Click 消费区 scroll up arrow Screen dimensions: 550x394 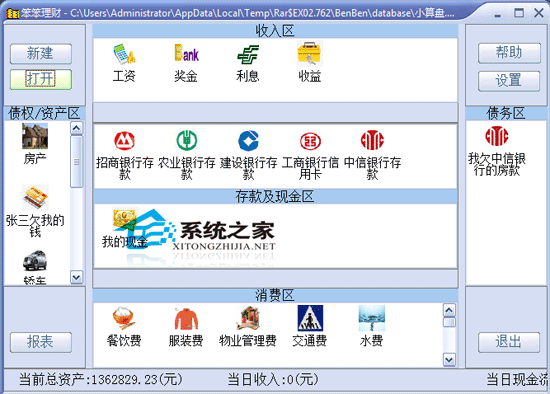[449, 310]
